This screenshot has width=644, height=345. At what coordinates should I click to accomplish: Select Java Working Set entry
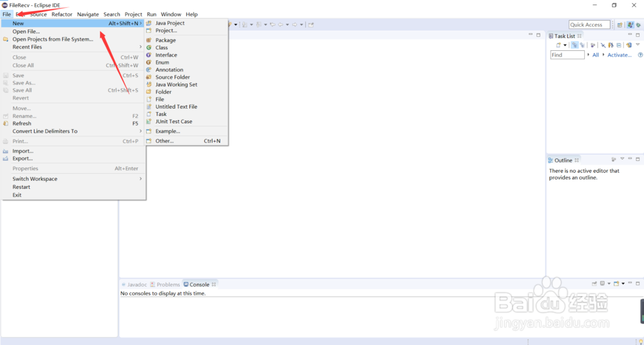point(187,84)
